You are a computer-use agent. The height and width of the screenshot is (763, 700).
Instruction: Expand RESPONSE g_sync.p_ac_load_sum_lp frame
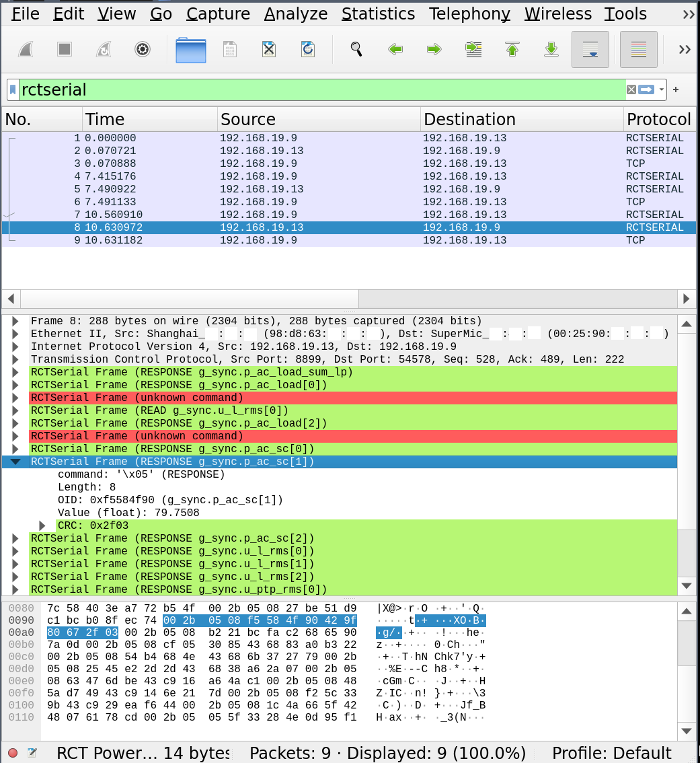(15, 372)
